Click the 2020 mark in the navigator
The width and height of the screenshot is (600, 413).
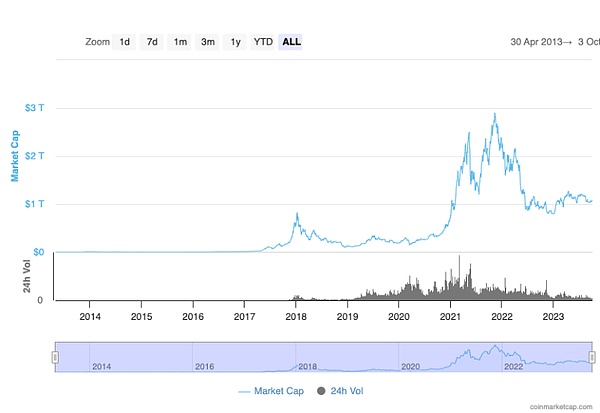(x=410, y=366)
